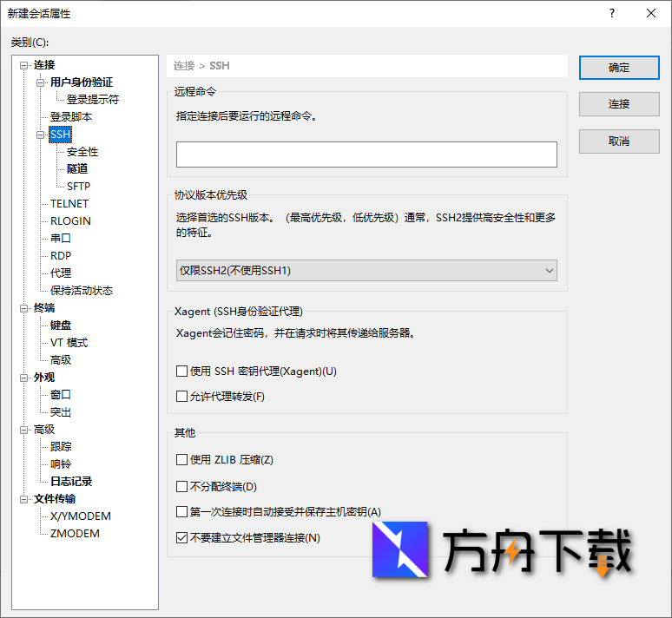672x618 pixels.
Task: Select 跟踪 tree item
Action: 61,446
